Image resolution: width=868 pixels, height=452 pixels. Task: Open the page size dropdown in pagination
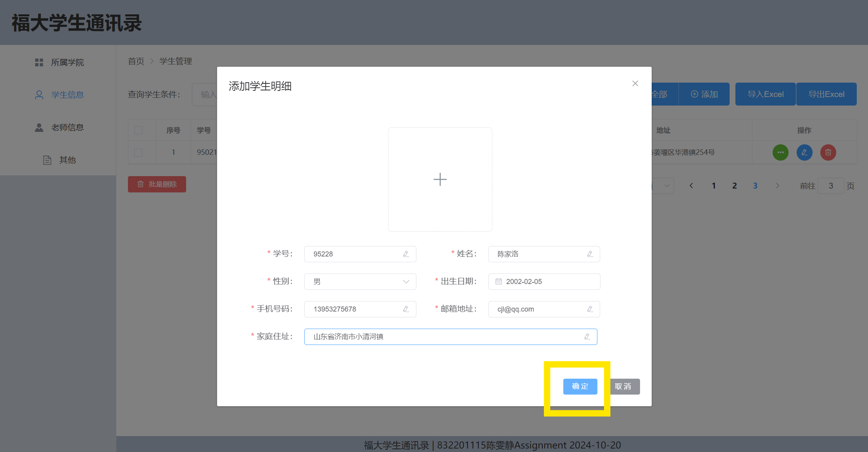[666, 186]
